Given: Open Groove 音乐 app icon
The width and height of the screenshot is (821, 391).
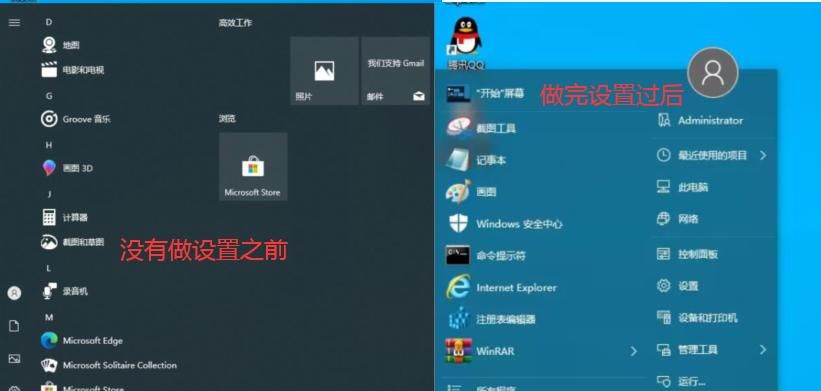Looking at the screenshot, I should (x=49, y=119).
